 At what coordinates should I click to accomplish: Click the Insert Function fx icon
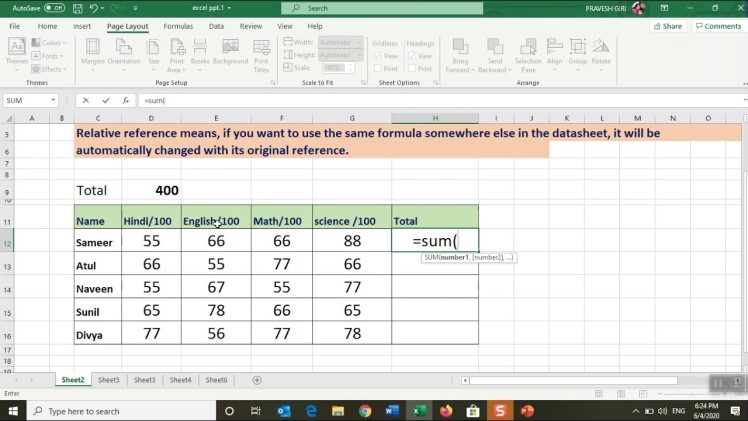(x=125, y=100)
